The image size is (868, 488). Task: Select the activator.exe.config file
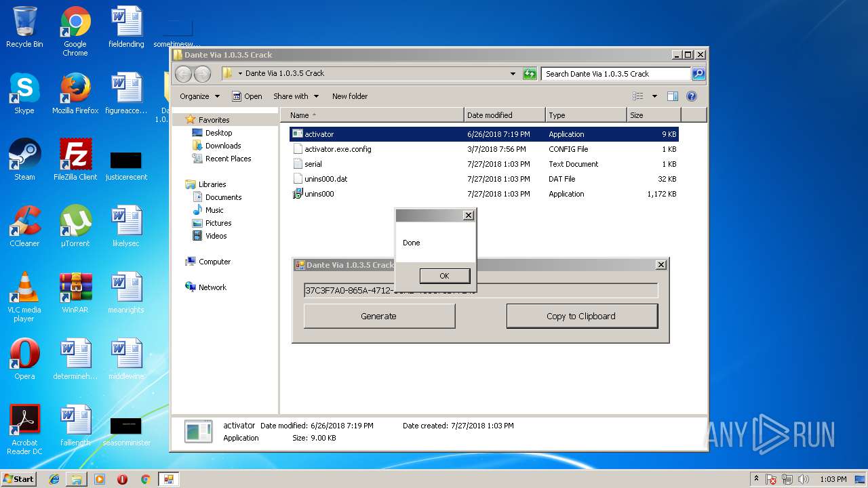(484, 149)
